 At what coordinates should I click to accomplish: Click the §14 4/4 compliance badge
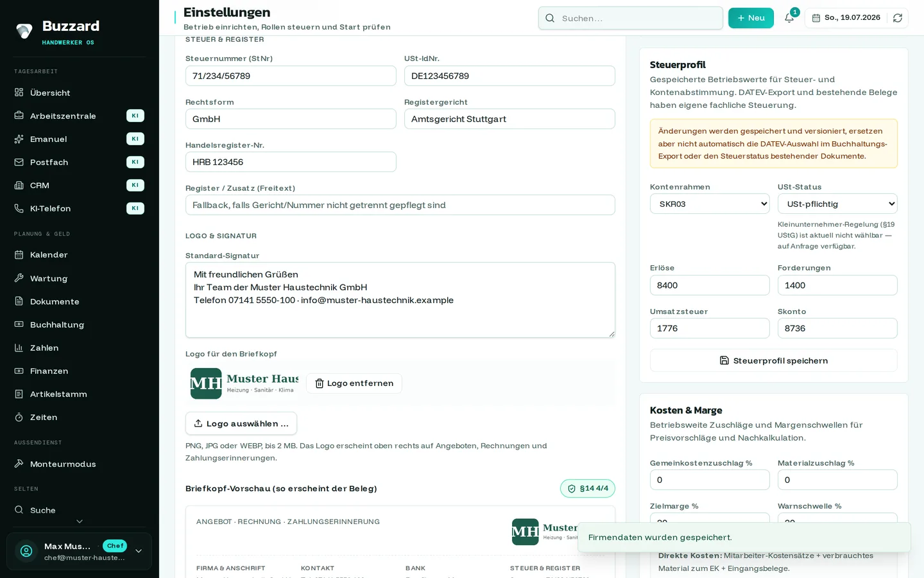point(588,488)
